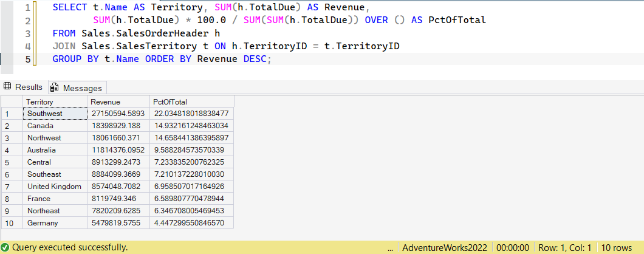Click the United Kingdom cell
644x254 pixels.
click(x=55, y=186)
